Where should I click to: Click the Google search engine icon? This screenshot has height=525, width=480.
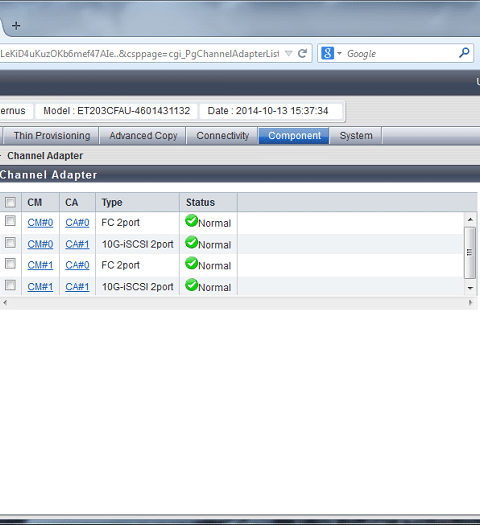[327, 53]
